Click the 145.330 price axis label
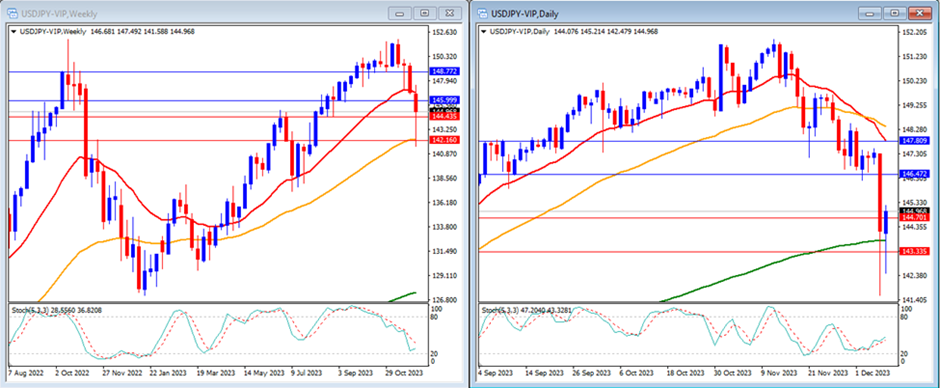Screen dimensions: 940x388 [x=915, y=203]
